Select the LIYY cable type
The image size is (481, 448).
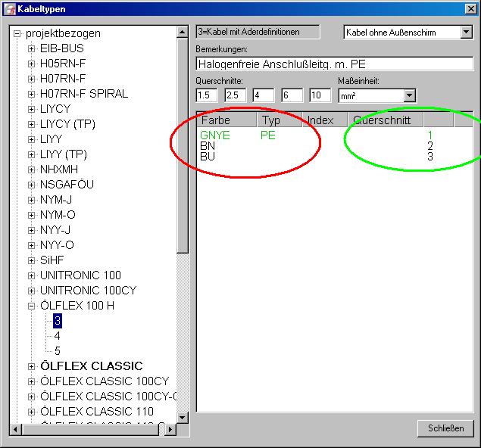click(52, 139)
